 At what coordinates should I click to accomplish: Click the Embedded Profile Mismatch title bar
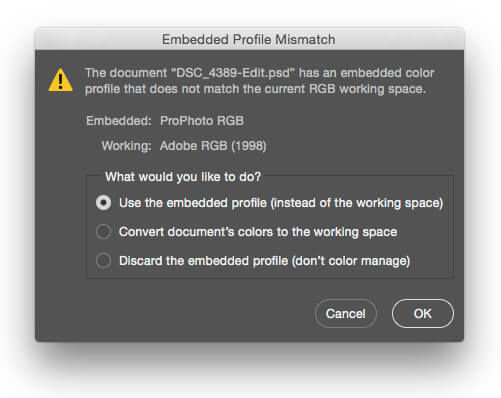pos(249,39)
